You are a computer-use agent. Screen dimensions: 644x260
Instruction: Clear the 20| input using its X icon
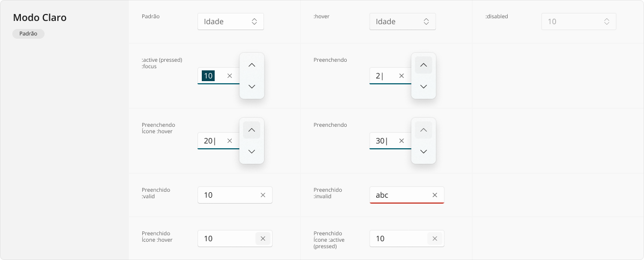[230, 141]
